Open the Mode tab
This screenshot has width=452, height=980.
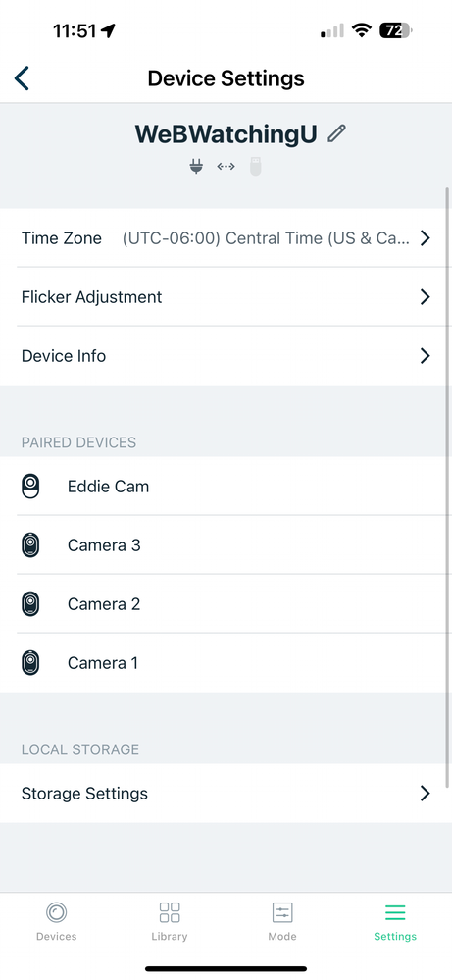pos(282,921)
